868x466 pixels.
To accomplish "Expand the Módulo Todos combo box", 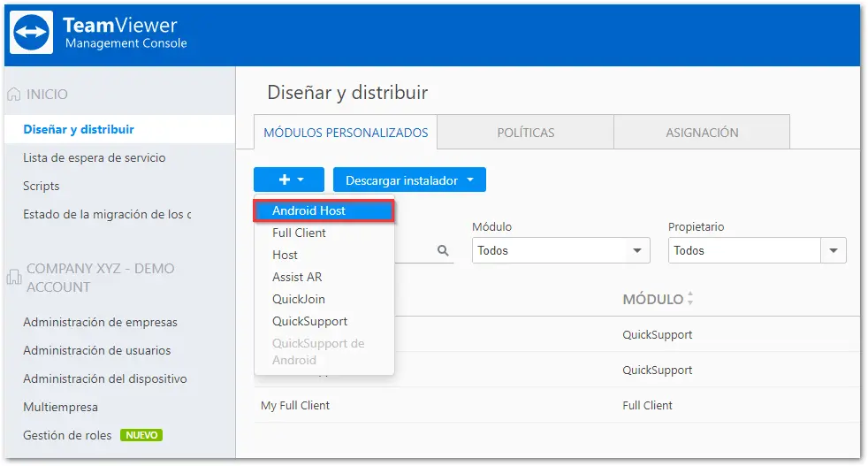I will [x=560, y=250].
